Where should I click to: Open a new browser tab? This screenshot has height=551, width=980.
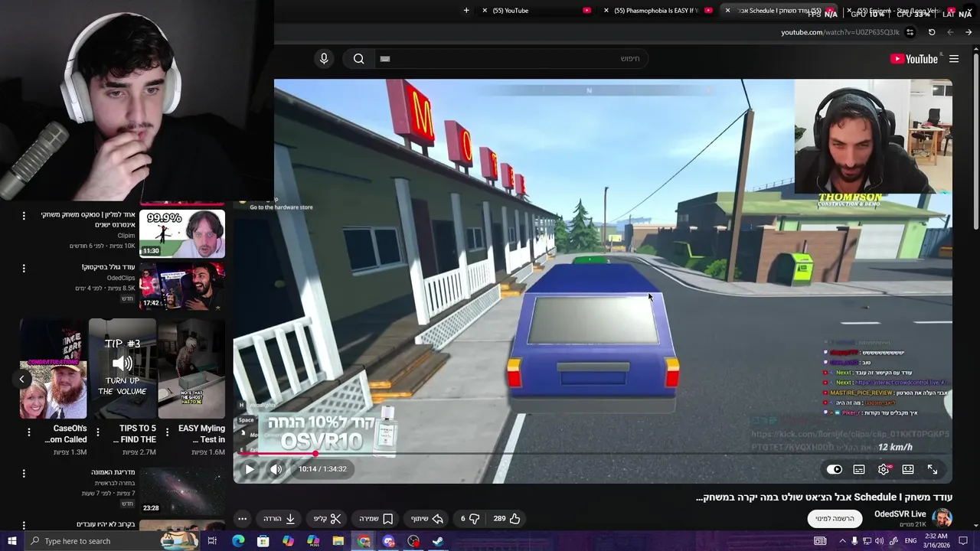click(466, 11)
